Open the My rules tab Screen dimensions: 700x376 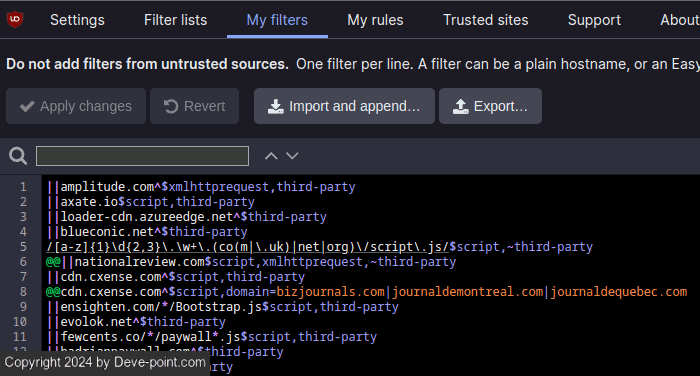click(x=375, y=20)
